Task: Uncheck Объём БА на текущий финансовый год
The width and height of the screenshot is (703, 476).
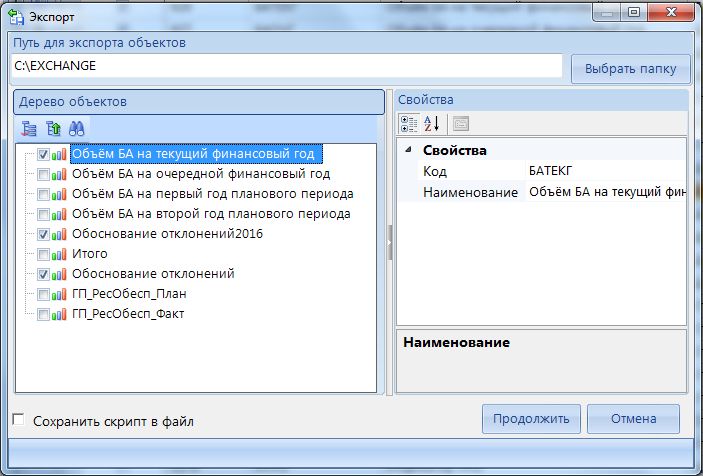Action: point(43,155)
